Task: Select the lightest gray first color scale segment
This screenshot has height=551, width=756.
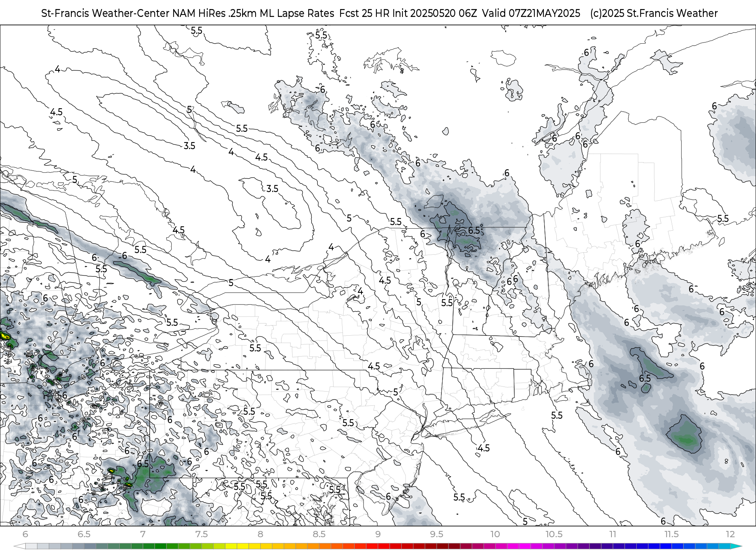Action: (31, 546)
